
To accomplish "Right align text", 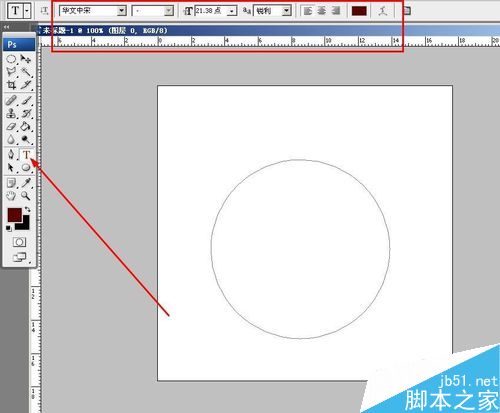I will 336,11.
